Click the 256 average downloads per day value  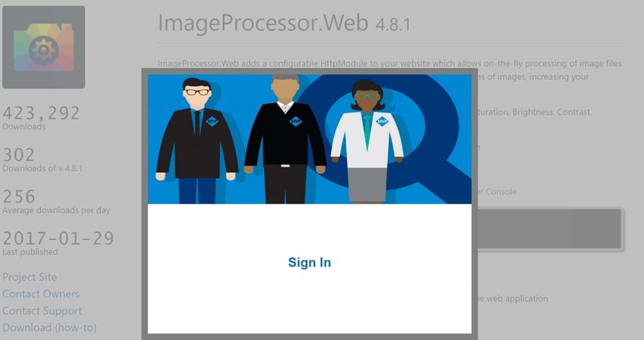pos(19,196)
